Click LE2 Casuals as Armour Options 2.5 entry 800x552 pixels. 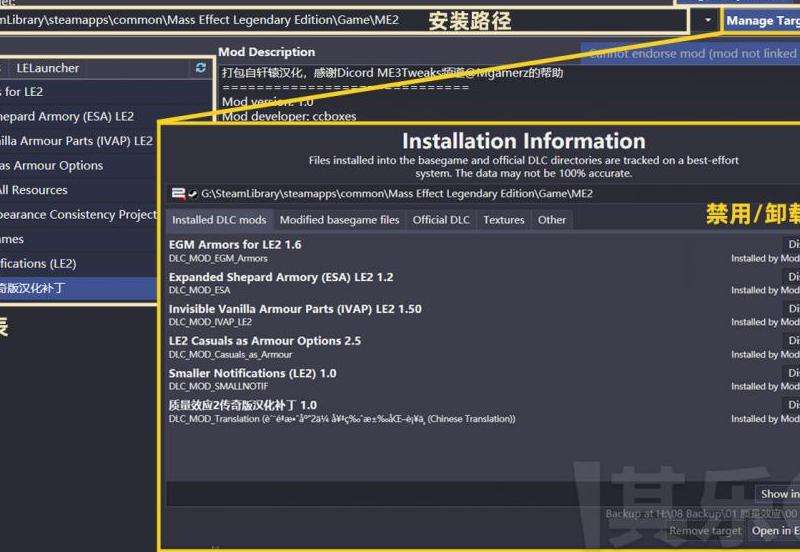tap(265, 341)
